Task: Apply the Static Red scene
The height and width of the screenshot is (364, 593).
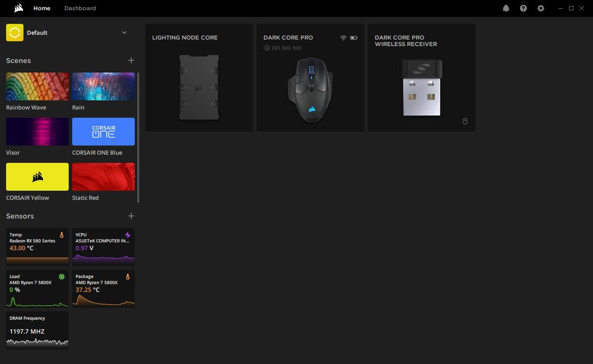Action: (103, 177)
